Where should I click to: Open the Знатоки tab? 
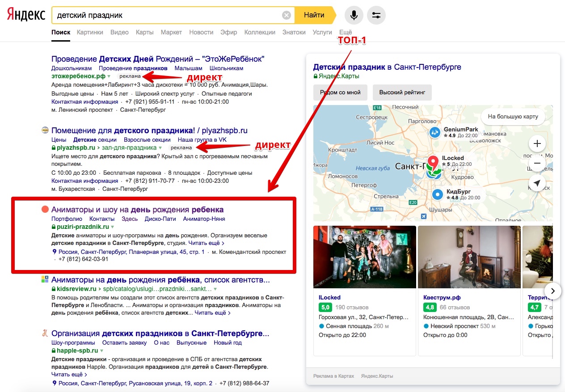pos(294,32)
